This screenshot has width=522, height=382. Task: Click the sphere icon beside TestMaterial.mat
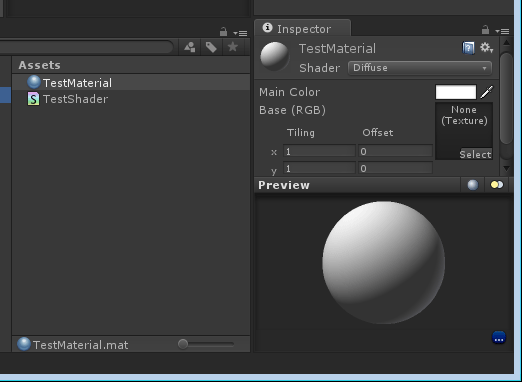tap(24, 344)
